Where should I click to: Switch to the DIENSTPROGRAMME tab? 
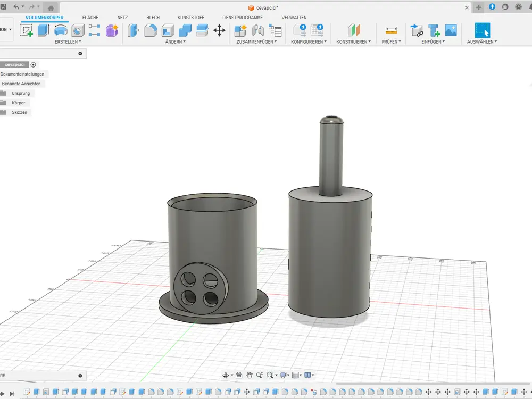(243, 18)
